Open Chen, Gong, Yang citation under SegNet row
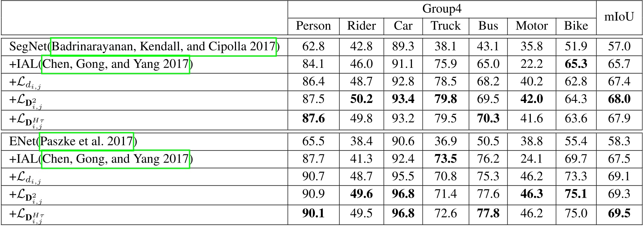644x226 pixels. click(x=115, y=65)
